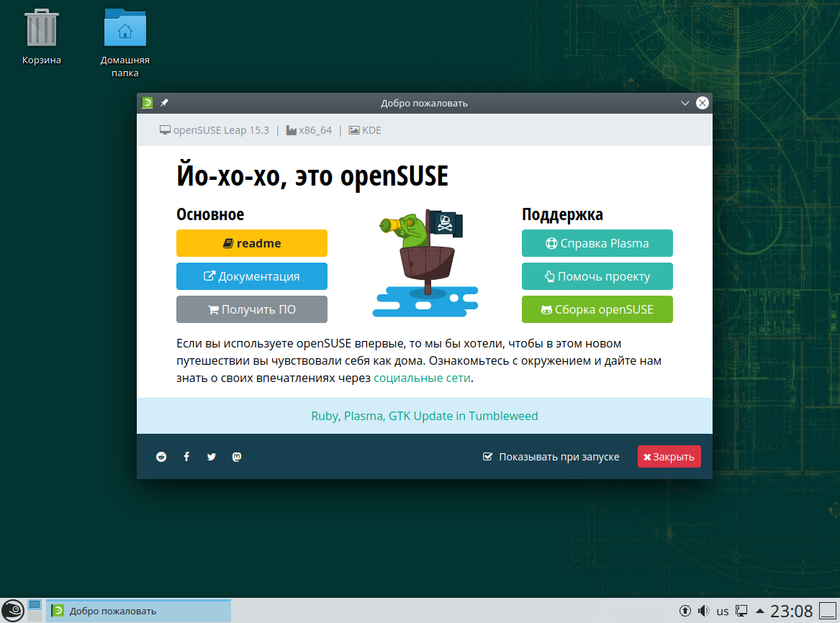Click the x86_64 architecture label

pos(309,130)
